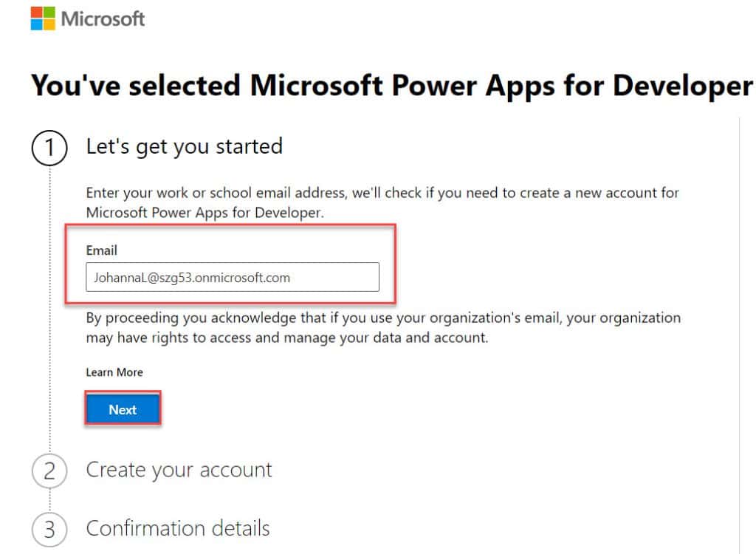The image size is (756, 554).
Task: Click the "Enter your work or school email" paragraph
Action: point(382,202)
